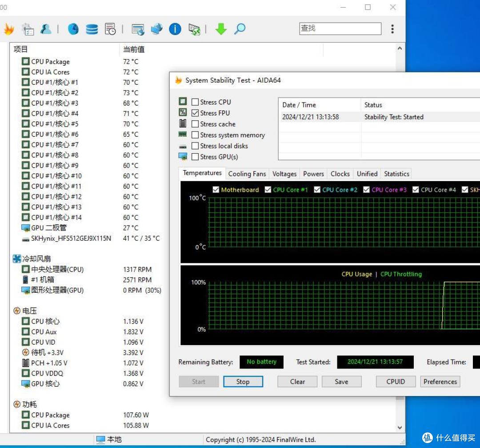Click the local computer icon beside 本地
Image resolution: width=480 pixels, height=448 pixels.
click(100, 440)
